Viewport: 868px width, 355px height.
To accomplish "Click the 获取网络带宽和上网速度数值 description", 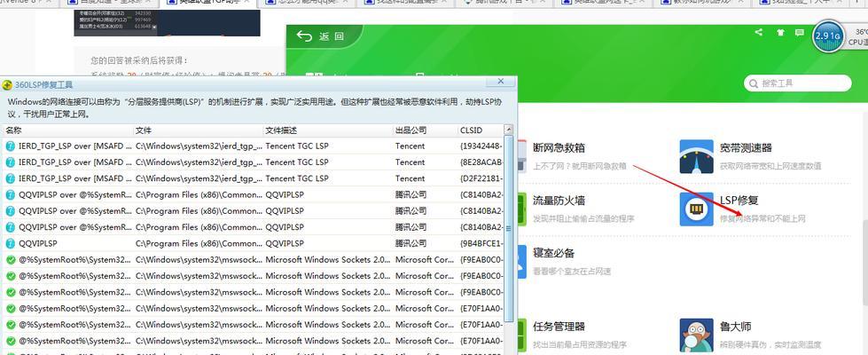I will [770, 166].
